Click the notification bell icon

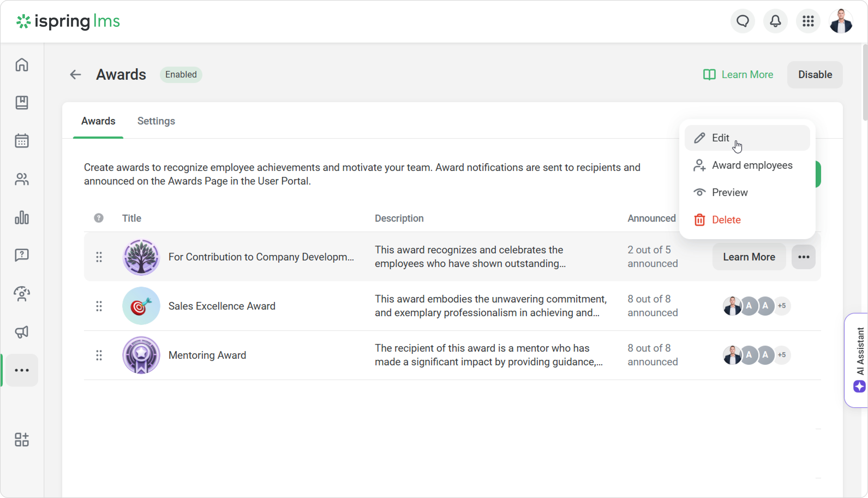[x=776, y=21]
